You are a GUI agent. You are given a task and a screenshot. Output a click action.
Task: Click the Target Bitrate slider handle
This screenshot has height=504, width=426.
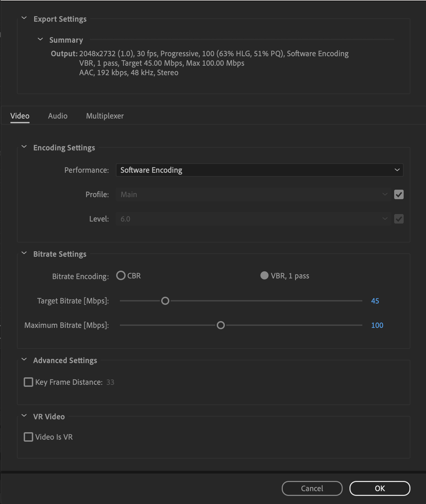point(165,301)
